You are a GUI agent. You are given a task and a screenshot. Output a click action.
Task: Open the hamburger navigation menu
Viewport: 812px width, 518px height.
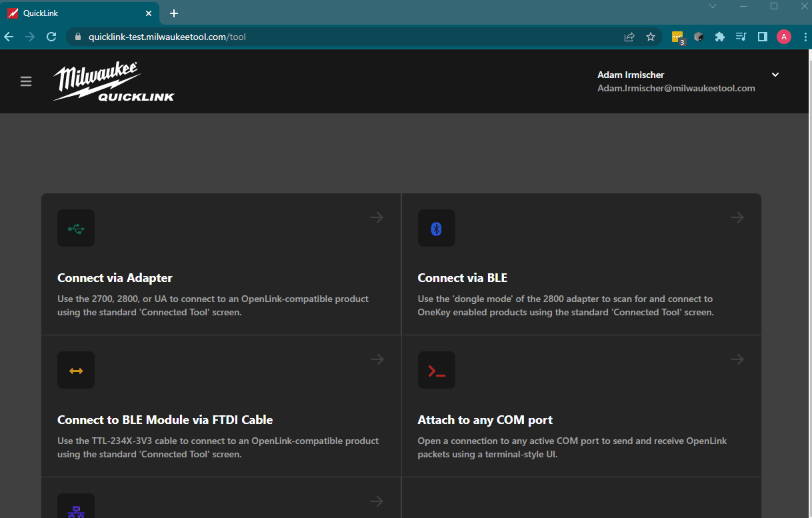26,81
